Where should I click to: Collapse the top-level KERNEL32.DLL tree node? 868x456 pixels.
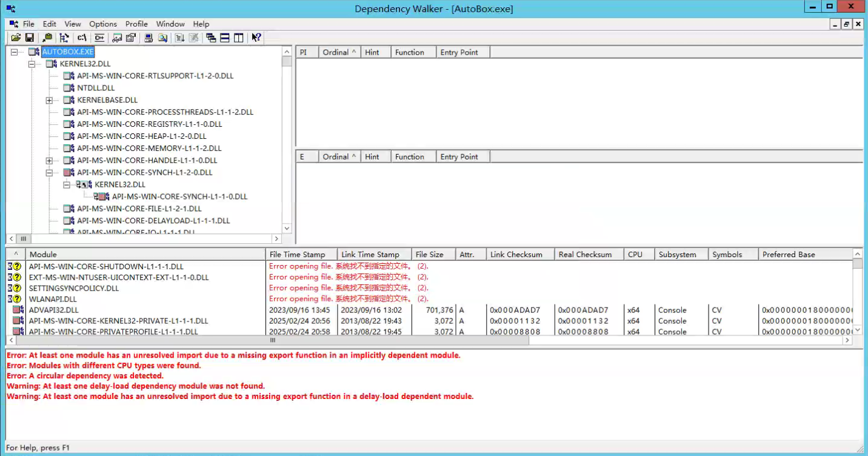(x=32, y=64)
